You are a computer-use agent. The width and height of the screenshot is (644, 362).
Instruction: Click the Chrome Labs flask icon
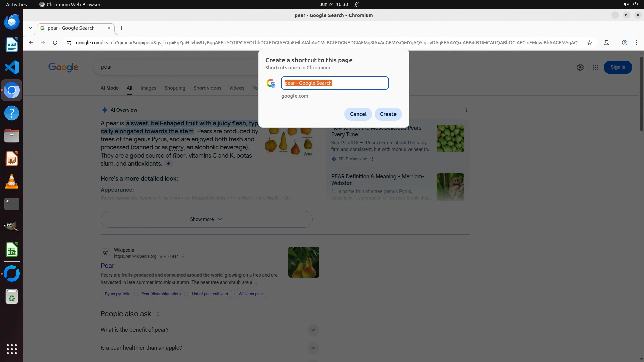click(606, 43)
